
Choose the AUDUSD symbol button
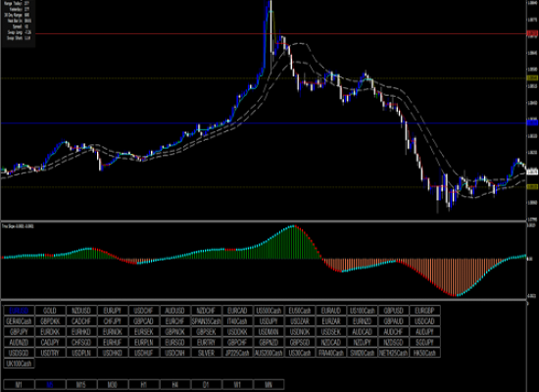(175, 311)
